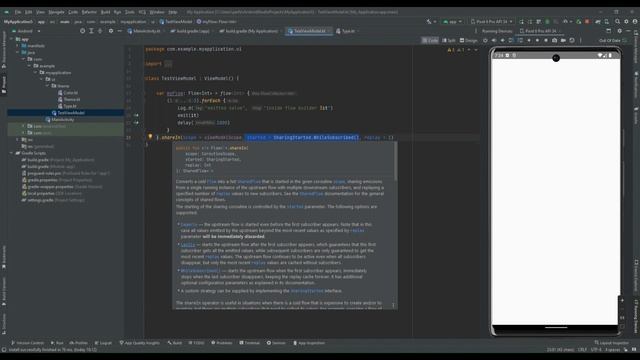Open the Version Control tool window

pos(27,343)
